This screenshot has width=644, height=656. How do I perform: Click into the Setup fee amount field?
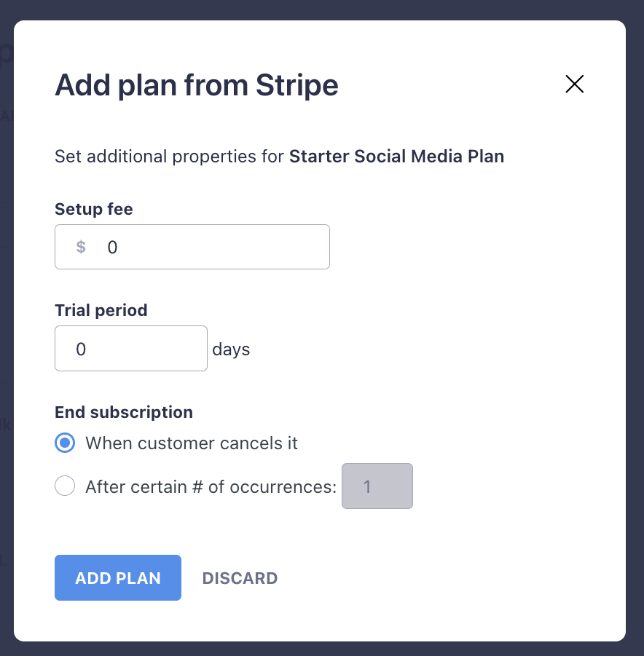211,247
